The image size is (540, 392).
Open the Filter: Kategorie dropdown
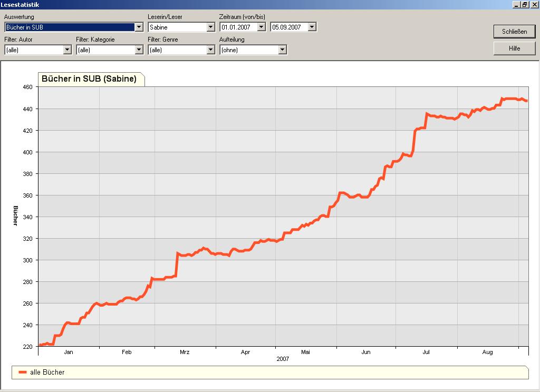tap(139, 50)
